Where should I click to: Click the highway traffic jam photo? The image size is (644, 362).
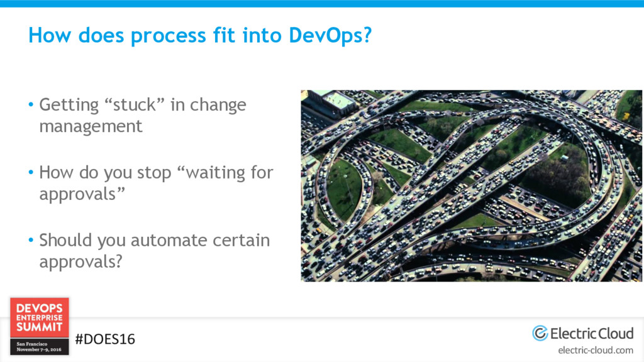coord(471,185)
